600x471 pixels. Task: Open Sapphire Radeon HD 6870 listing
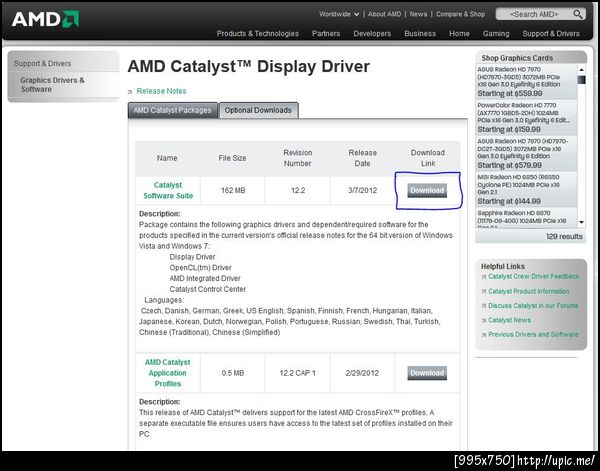[x=526, y=218]
